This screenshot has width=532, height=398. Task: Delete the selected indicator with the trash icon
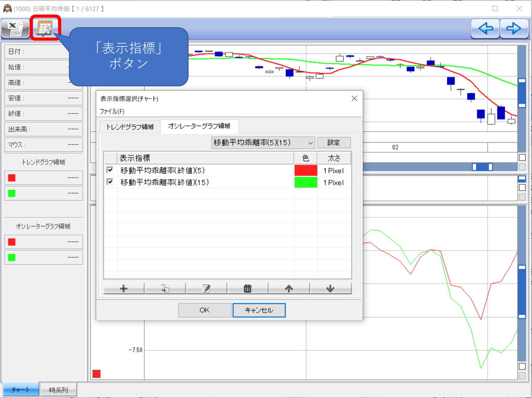(x=248, y=289)
